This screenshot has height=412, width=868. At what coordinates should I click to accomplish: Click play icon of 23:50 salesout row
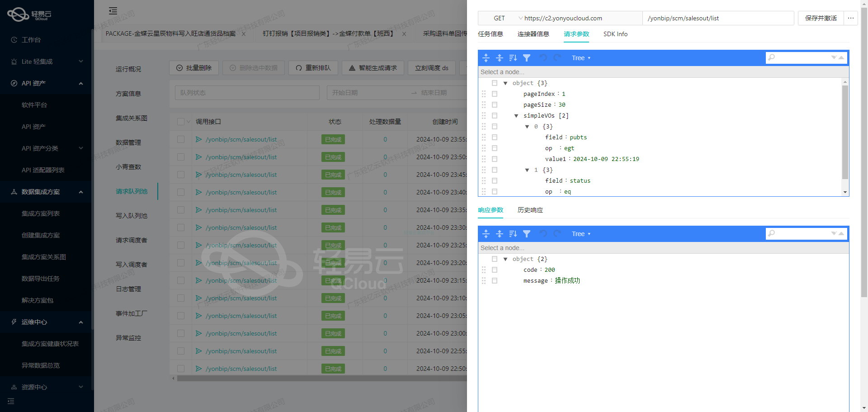point(198,157)
